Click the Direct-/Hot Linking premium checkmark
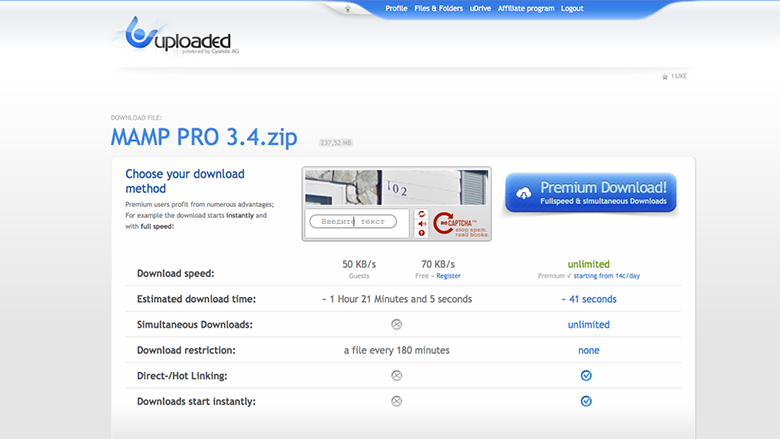780x439 pixels. point(586,375)
